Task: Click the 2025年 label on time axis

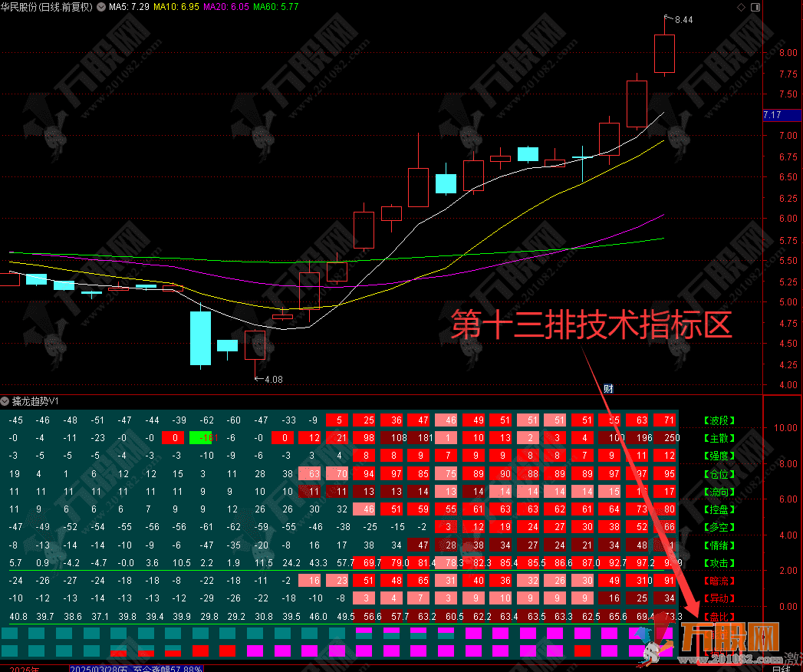Action: point(24,669)
